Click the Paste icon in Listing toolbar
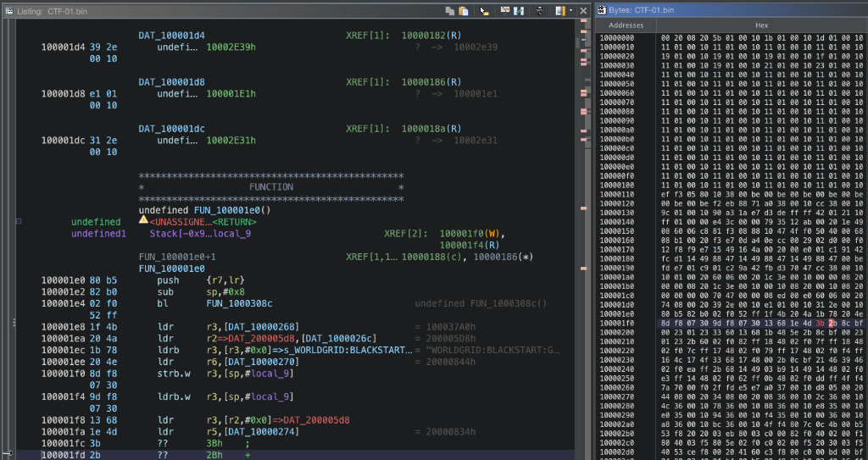The width and height of the screenshot is (868, 460). tap(464, 10)
